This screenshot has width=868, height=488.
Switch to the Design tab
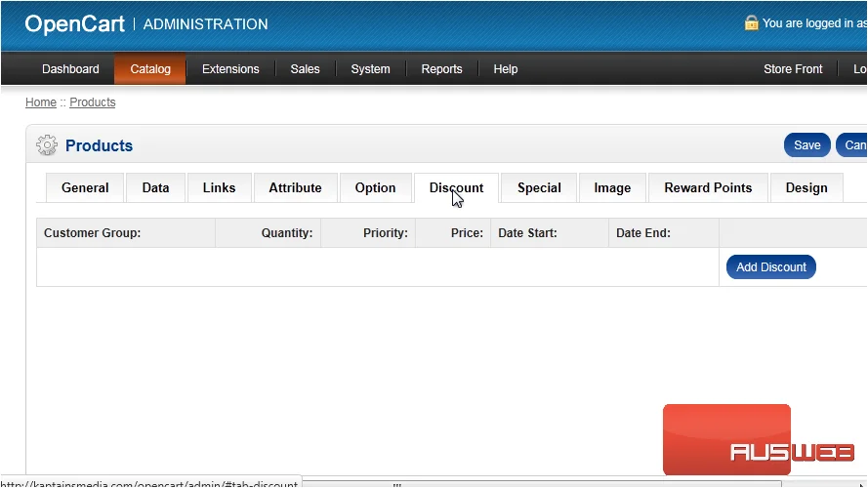pos(806,188)
